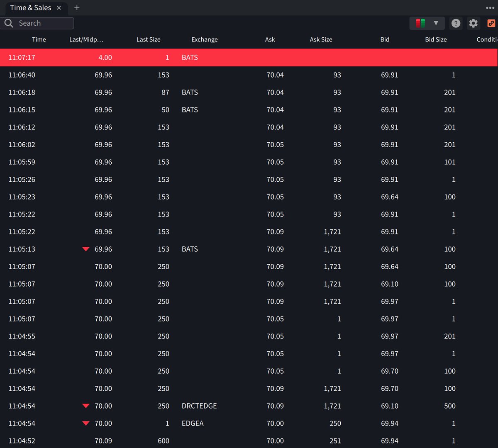Sort by the Bid column header
Image resolution: width=498 pixels, height=448 pixels.
point(385,39)
